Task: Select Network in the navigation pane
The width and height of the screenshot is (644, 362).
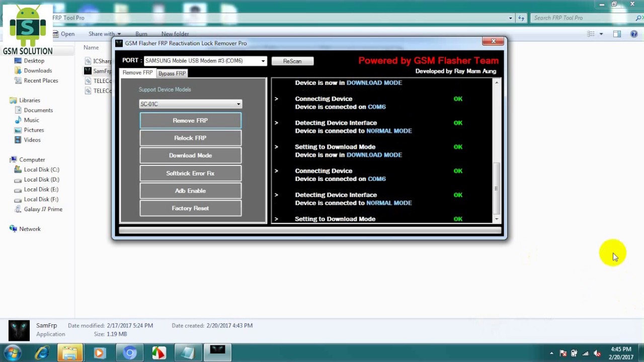Action: tap(30, 229)
